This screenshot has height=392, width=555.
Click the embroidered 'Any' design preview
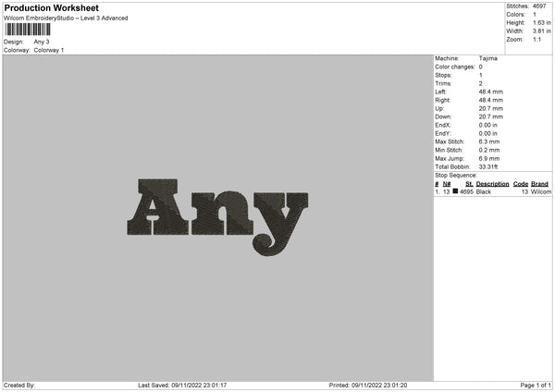(217, 217)
